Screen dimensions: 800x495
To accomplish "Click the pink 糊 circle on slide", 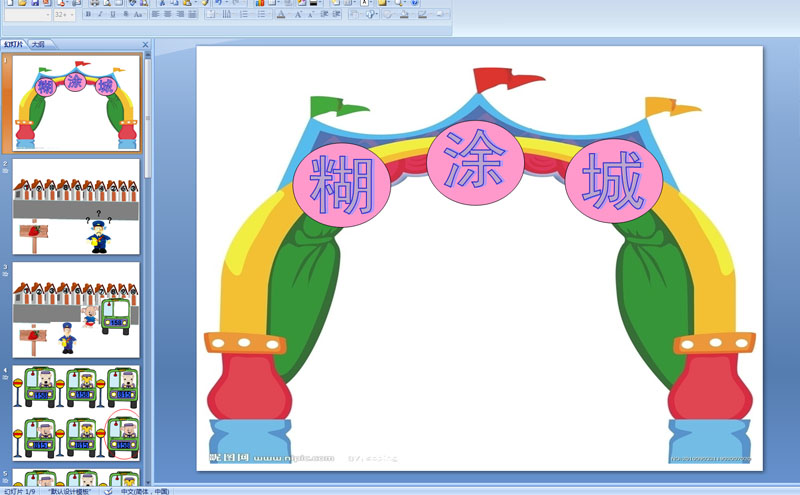I will 341,184.
